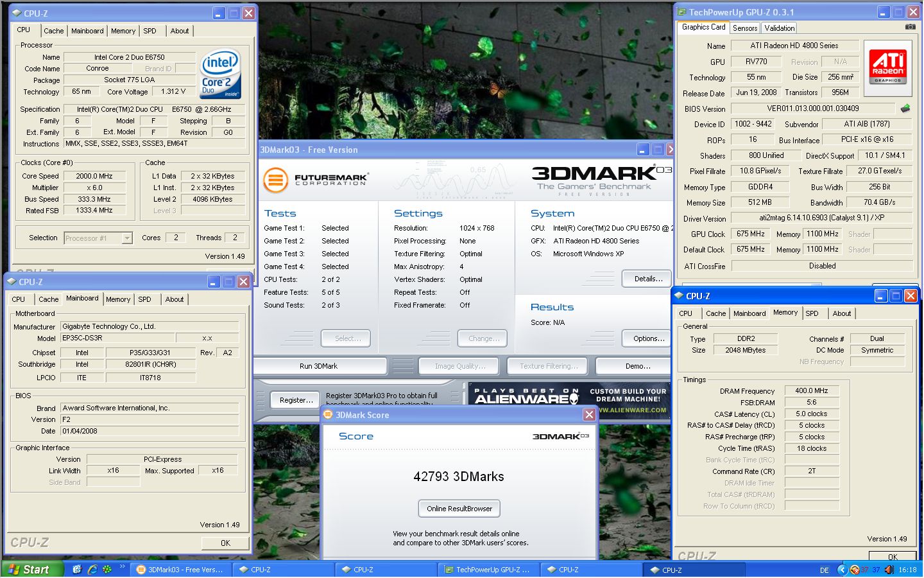The height and width of the screenshot is (578, 924).
Task: Click the ATI Radeon Graphics logo in GPU-Z
Action: click(888, 67)
